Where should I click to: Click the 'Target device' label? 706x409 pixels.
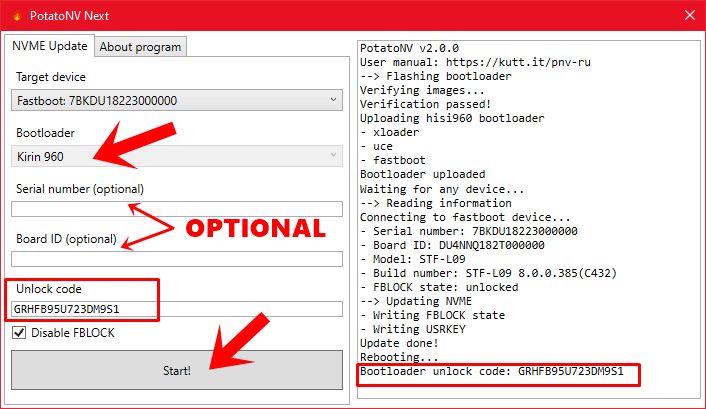tap(51, 77)
